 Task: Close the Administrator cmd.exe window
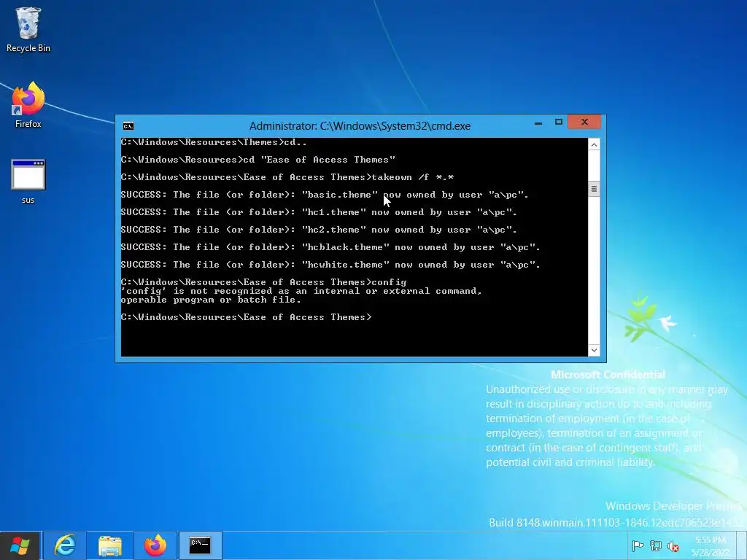pyautogui.click(x=584, y=122)
